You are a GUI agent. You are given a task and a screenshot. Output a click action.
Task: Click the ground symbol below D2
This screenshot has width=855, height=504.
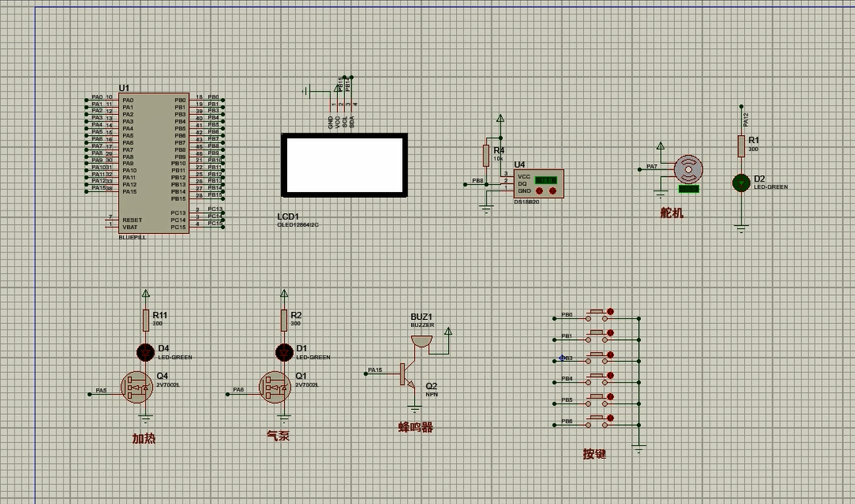click(741, 228)
